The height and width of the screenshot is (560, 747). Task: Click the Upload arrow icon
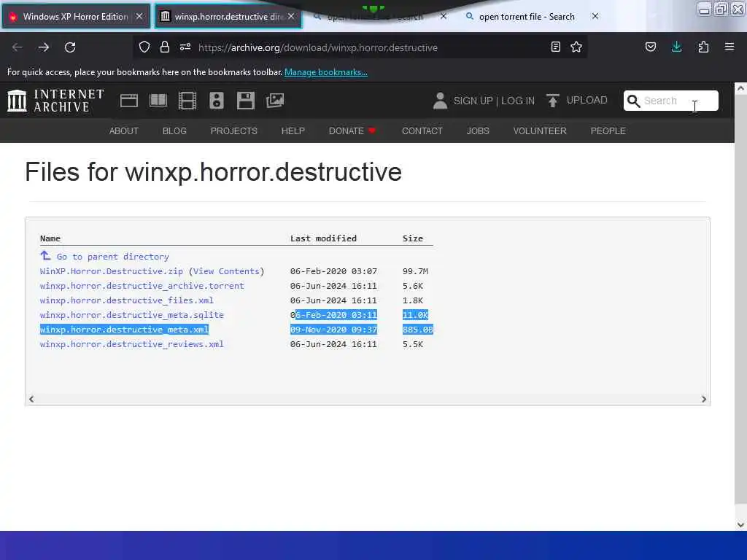(553, 101)
